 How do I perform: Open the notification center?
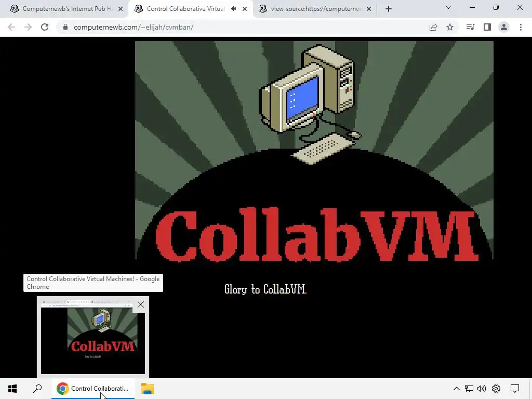[x=515, y=389]
